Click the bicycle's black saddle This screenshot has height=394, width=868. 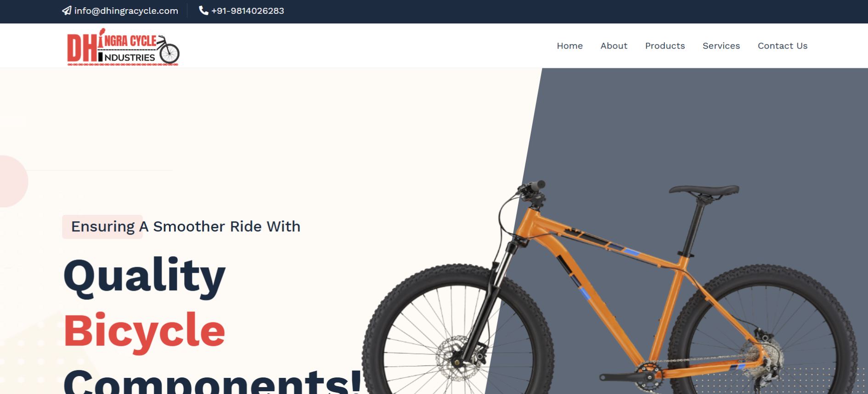[704, 191]
